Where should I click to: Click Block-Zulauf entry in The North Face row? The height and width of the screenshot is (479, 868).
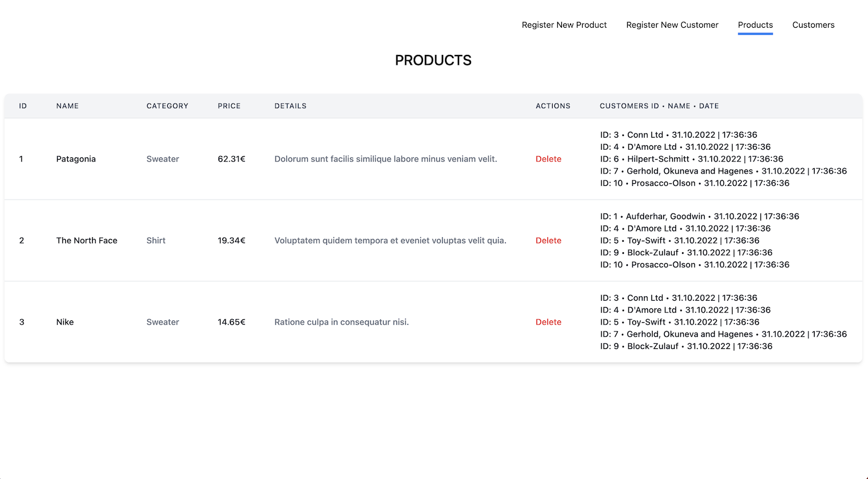[x=686, y=253]
